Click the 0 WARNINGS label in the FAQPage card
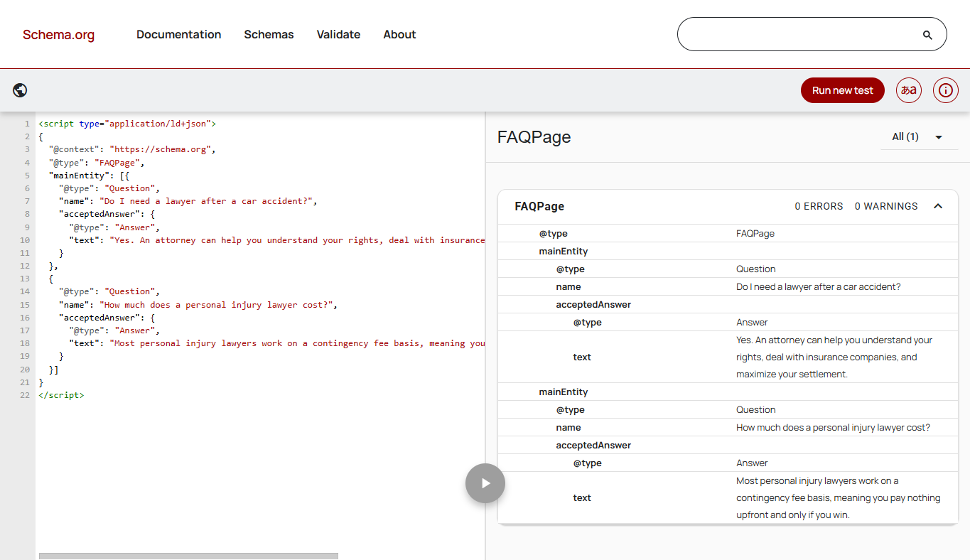The width and height of the screenshot is (970, 560). coord(886,206)
